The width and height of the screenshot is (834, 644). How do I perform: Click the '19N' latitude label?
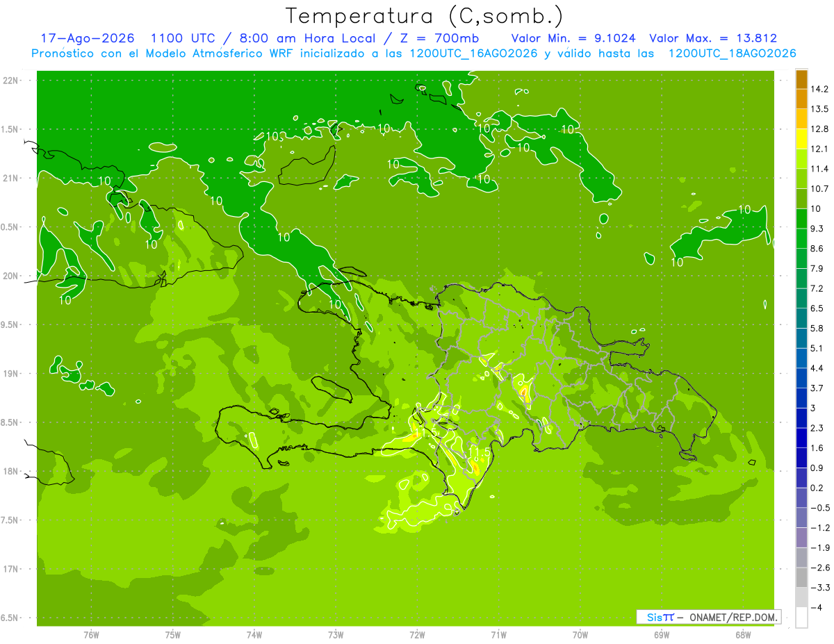tap(11, 374)
